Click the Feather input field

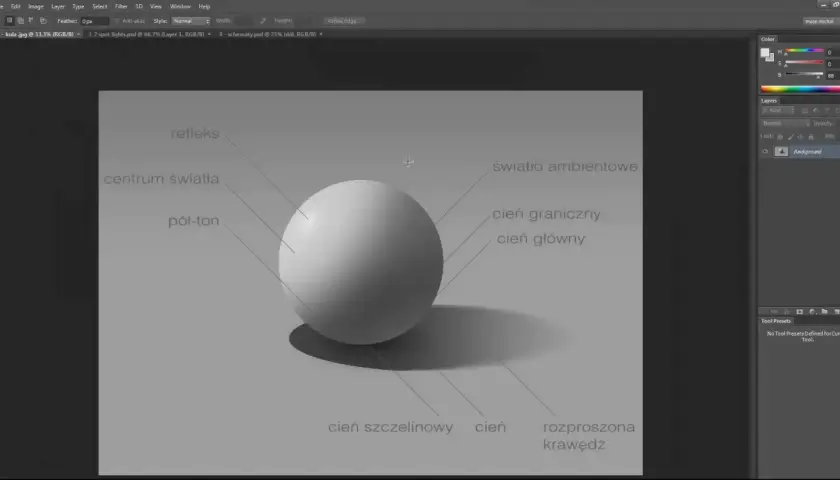(x=94, y=21)
